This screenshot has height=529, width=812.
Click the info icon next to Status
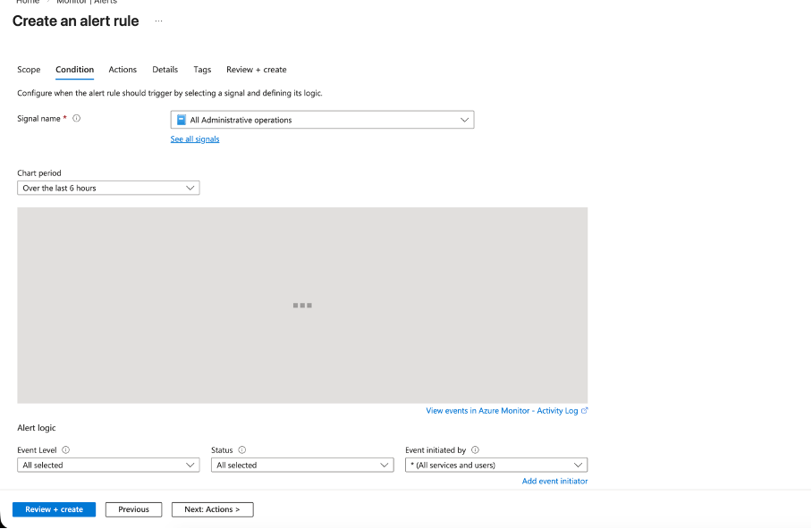tap(242, 450)
